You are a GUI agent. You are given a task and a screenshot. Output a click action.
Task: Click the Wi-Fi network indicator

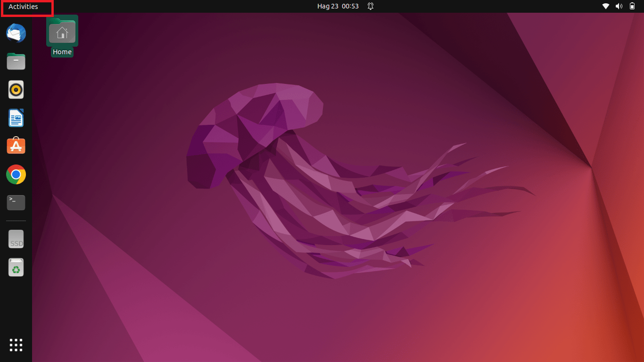[x=606, y=7]
